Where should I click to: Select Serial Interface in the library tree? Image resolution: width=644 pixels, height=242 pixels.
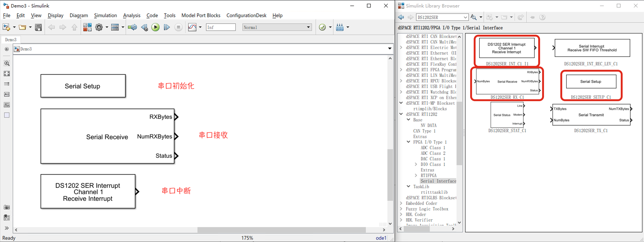pos(438,181)
